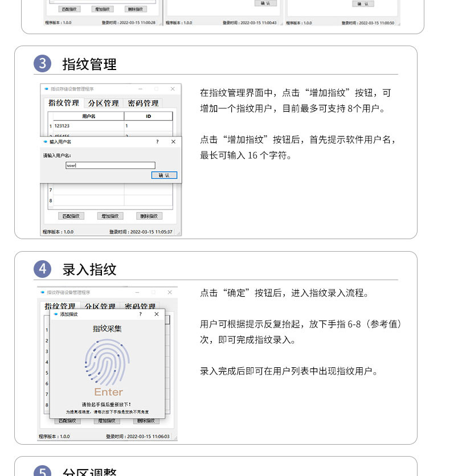This screenshot has height=476, width=450.
Task: Click the 用户名 column header
Action: (89, 116)
